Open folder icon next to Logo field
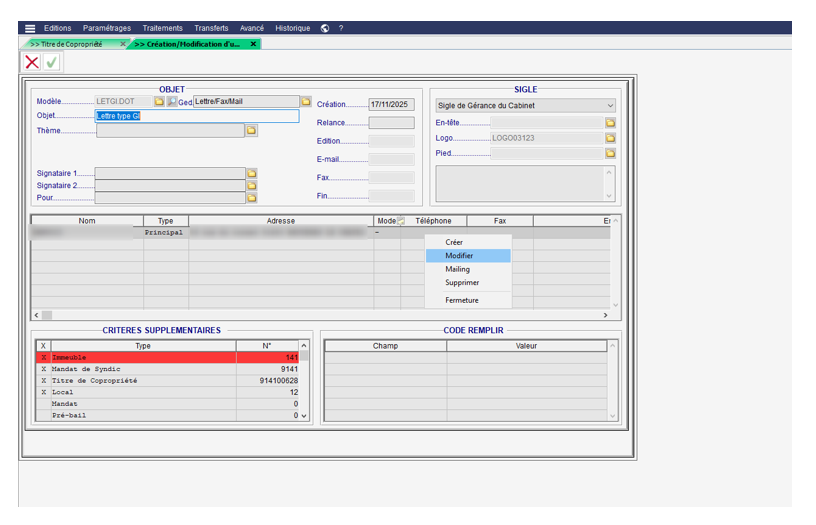 (610, 138)
